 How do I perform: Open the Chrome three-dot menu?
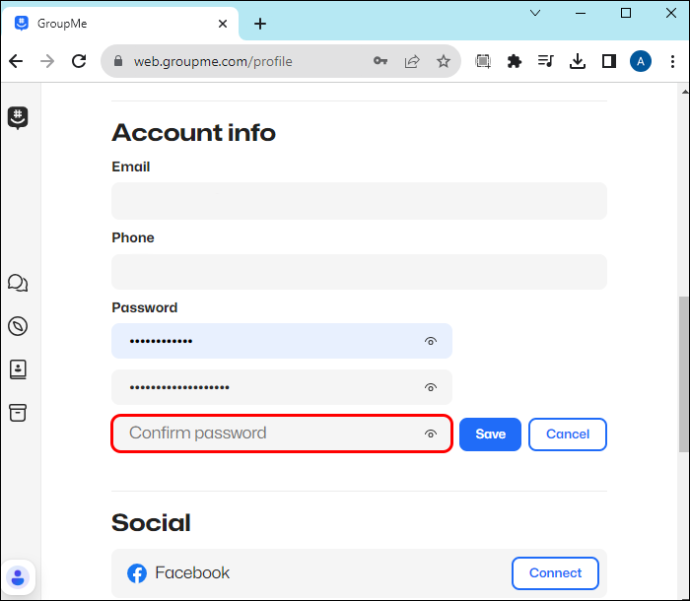pos(672,61)
